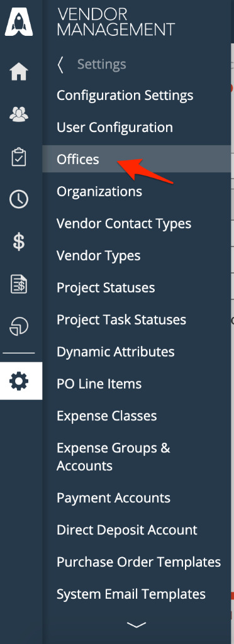Select the clipboard checklist icon
234x644 pixels.
(19, 157)
